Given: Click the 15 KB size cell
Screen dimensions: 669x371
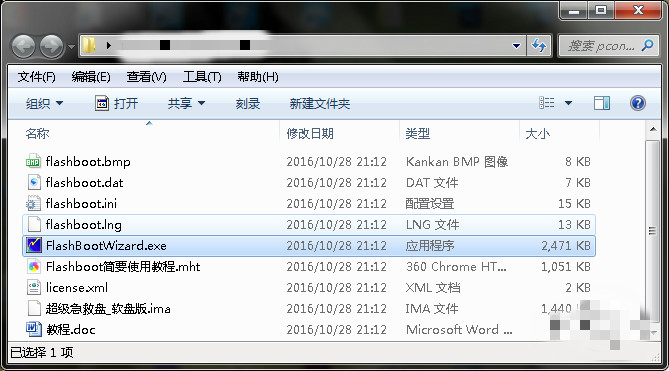Looking at the screenshot, I should [x=574, y=203].
